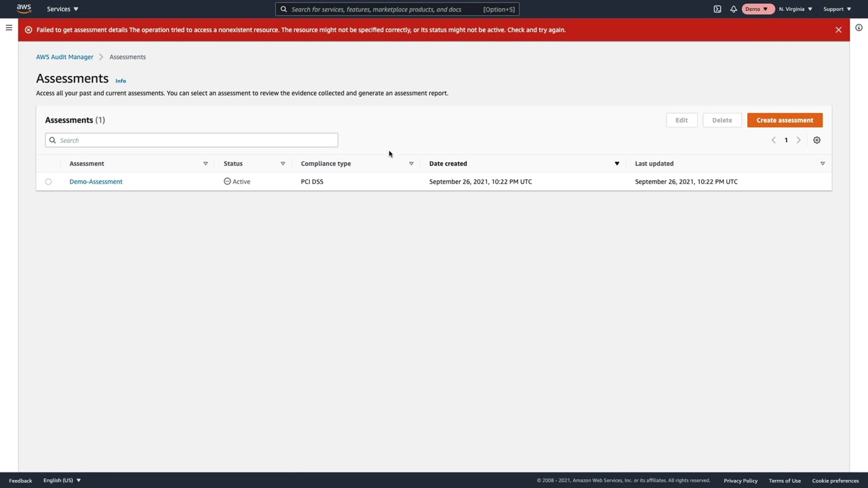This screenshot has height=488, width=868.
Task: Click the PCI DSS compliance type cell
Action: pyautogui.click(x=312, y=182)
